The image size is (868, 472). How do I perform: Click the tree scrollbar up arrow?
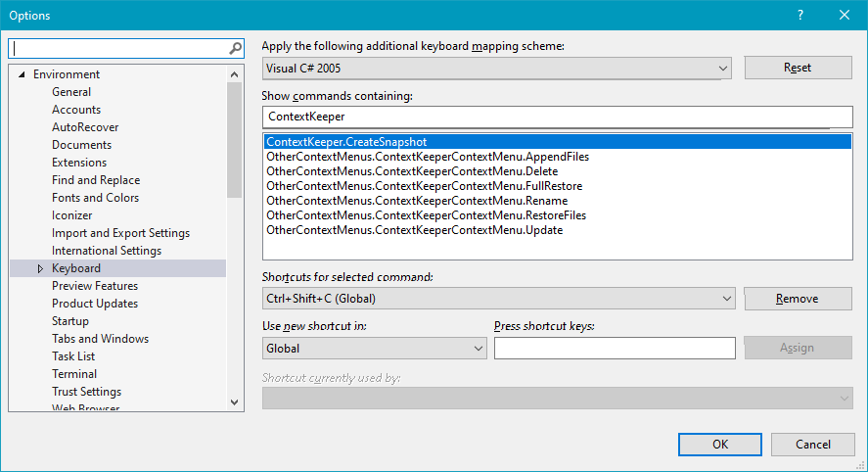click(x=234, y=74)
